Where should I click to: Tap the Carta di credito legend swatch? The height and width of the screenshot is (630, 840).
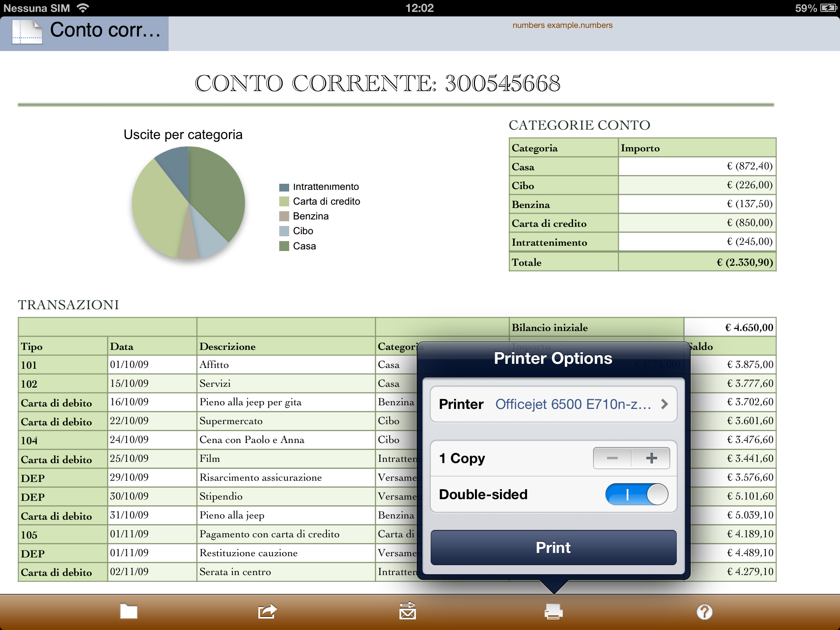(284, 201)
